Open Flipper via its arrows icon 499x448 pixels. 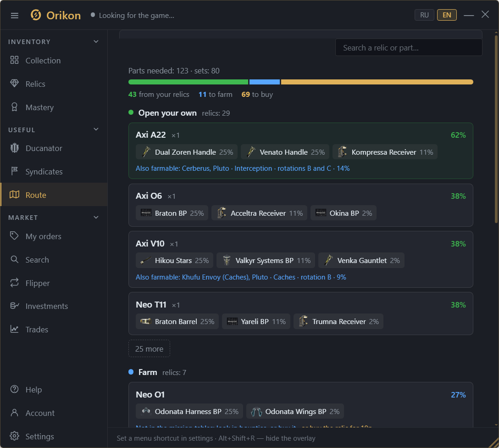[14, 282]
